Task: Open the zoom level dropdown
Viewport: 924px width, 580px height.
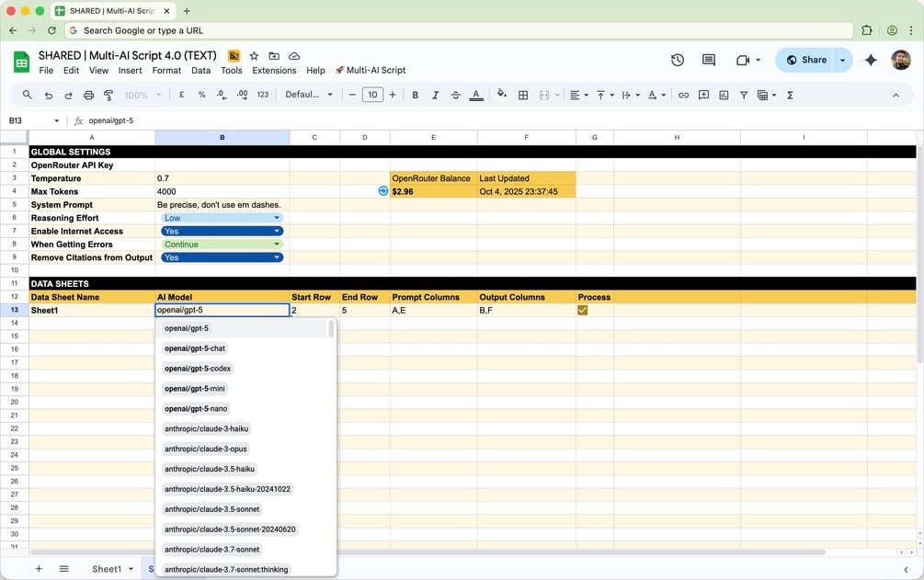Action: tap(142, 95)
